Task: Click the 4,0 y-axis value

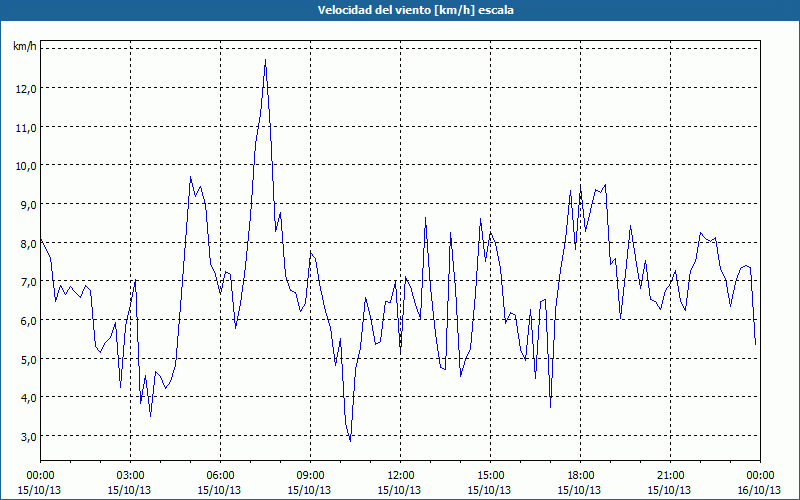Action: [28, 397]
